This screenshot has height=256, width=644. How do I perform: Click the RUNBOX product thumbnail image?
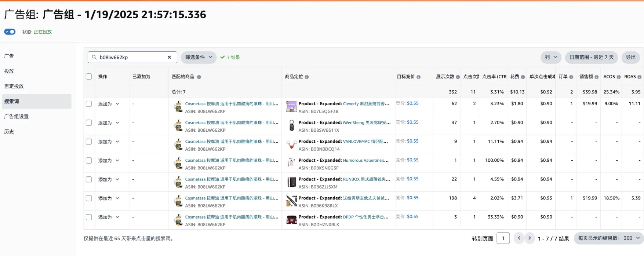(291, 182)
